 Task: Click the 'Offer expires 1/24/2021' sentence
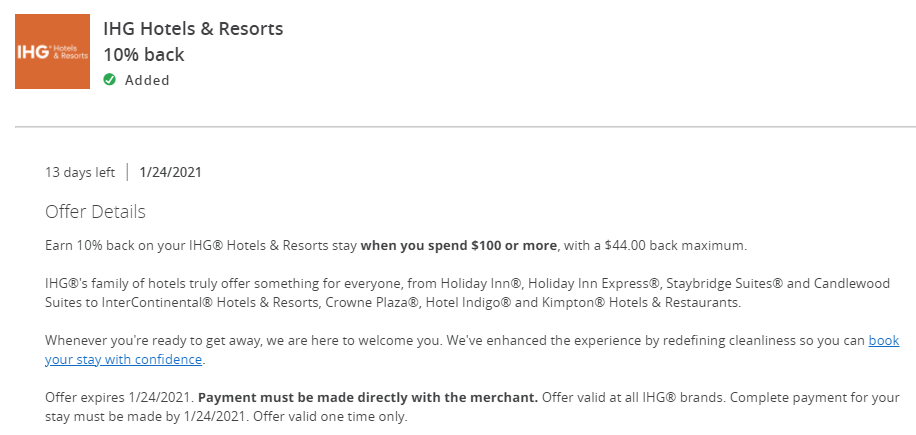tap(120, 398)
